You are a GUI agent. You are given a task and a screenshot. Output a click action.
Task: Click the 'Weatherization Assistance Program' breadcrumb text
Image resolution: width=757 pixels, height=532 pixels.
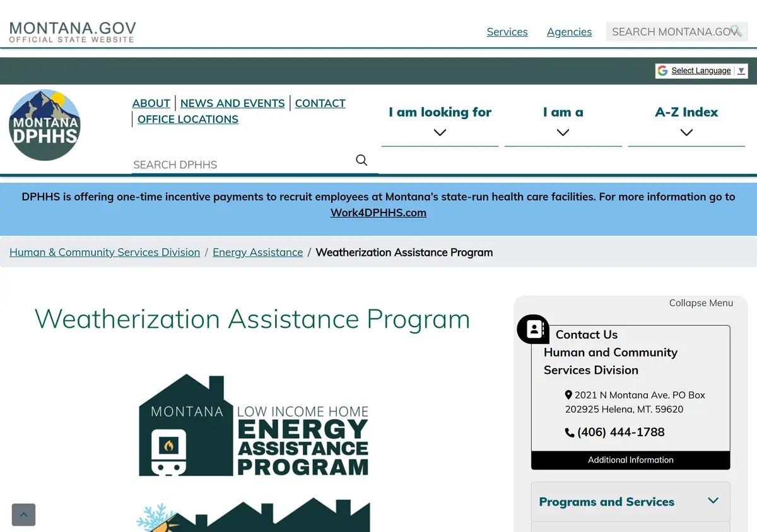404,252
